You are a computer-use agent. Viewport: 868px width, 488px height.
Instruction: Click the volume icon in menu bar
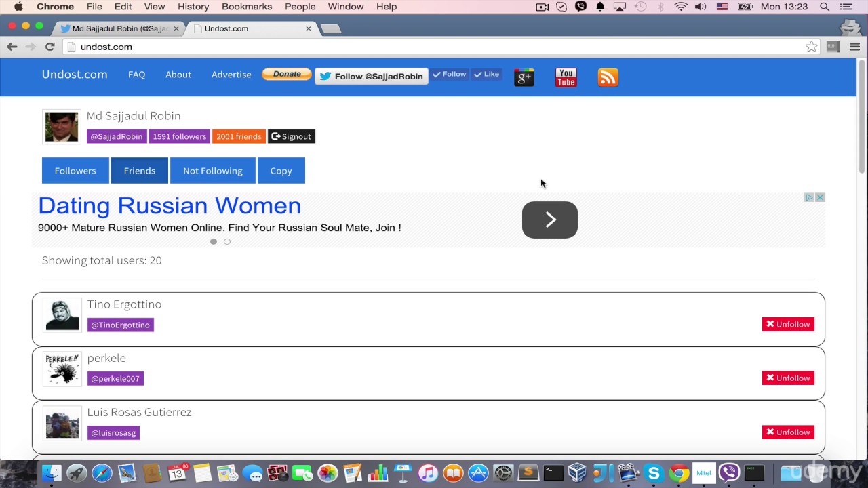pos(701,7)
